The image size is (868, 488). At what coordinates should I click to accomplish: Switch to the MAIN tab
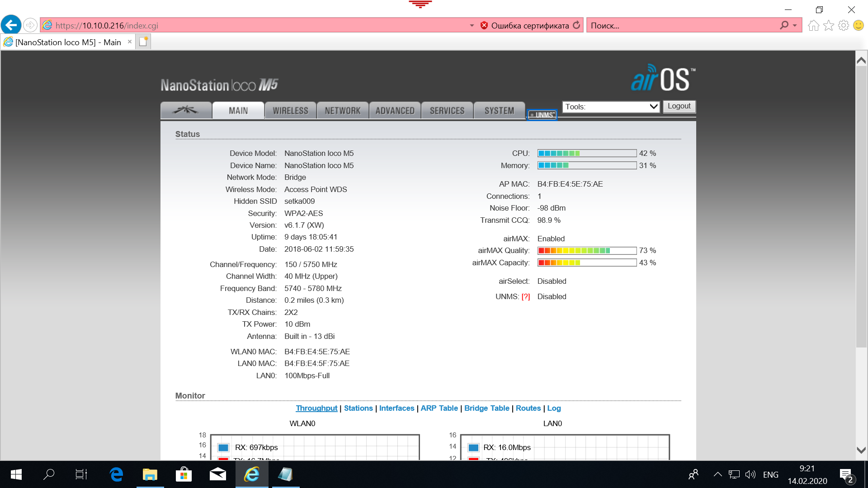(238, 110)
